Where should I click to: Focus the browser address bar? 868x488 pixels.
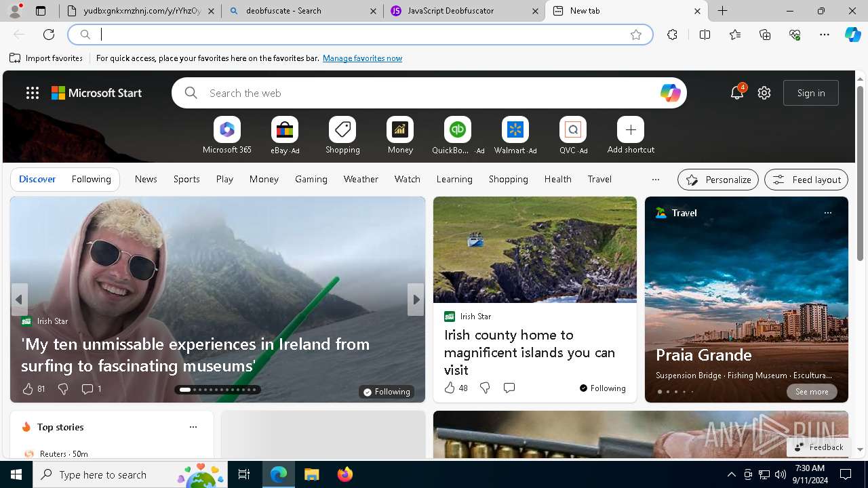[360, 35]
